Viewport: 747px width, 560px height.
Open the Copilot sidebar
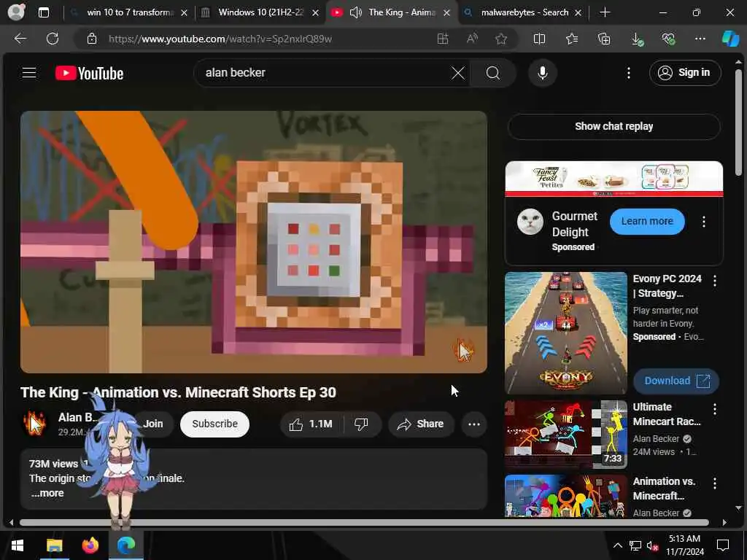click(729, 39)
